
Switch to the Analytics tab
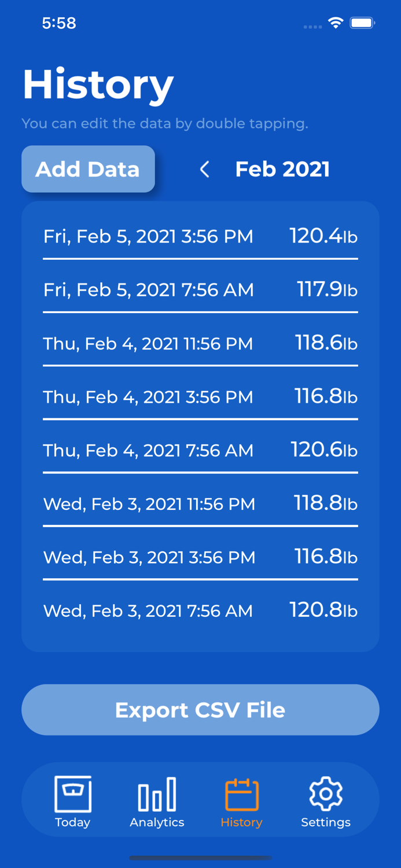point(157,804)
